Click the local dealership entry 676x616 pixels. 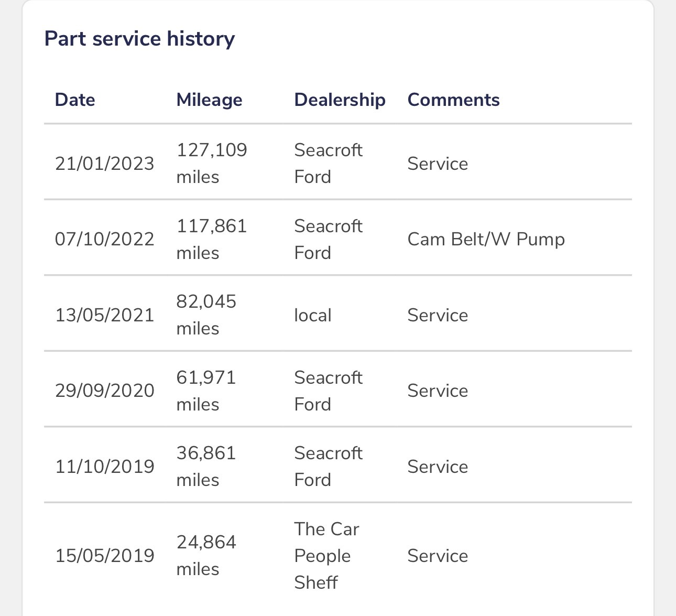pos(313,315)
